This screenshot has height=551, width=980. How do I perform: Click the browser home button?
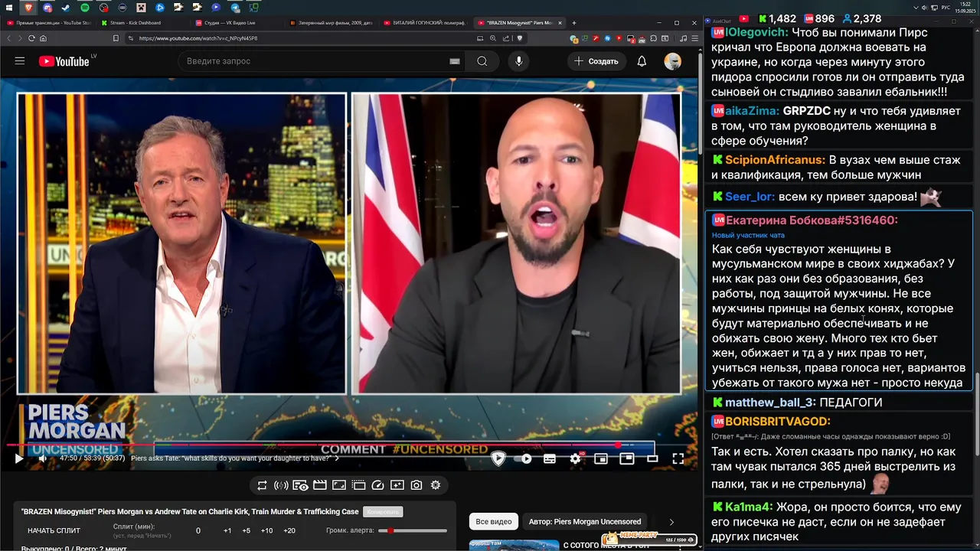coord(44,38)
